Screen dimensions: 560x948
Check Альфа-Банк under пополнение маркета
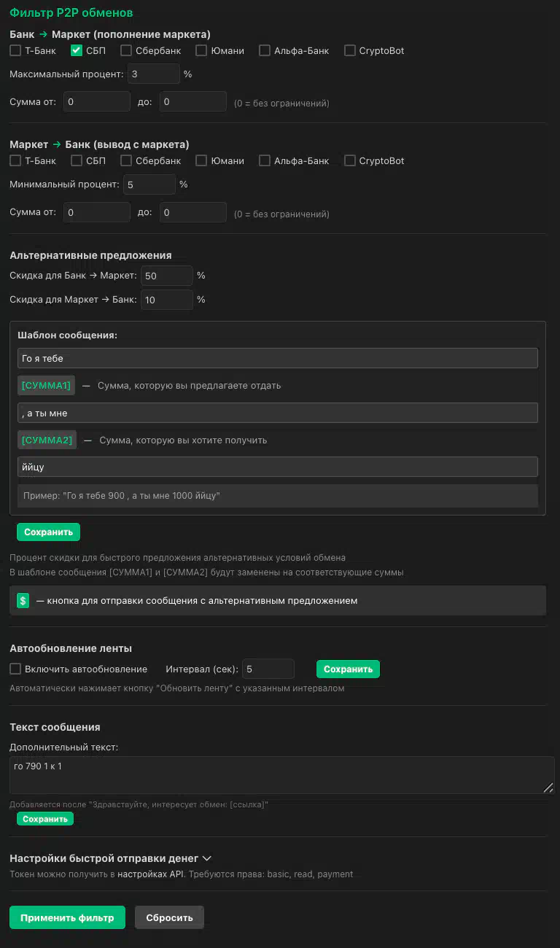coord(265,51)
